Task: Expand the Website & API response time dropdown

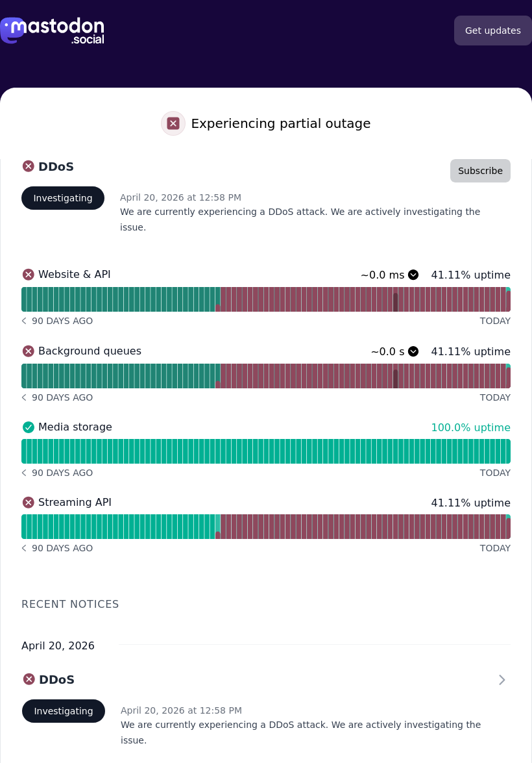Action: coord(413,275)
